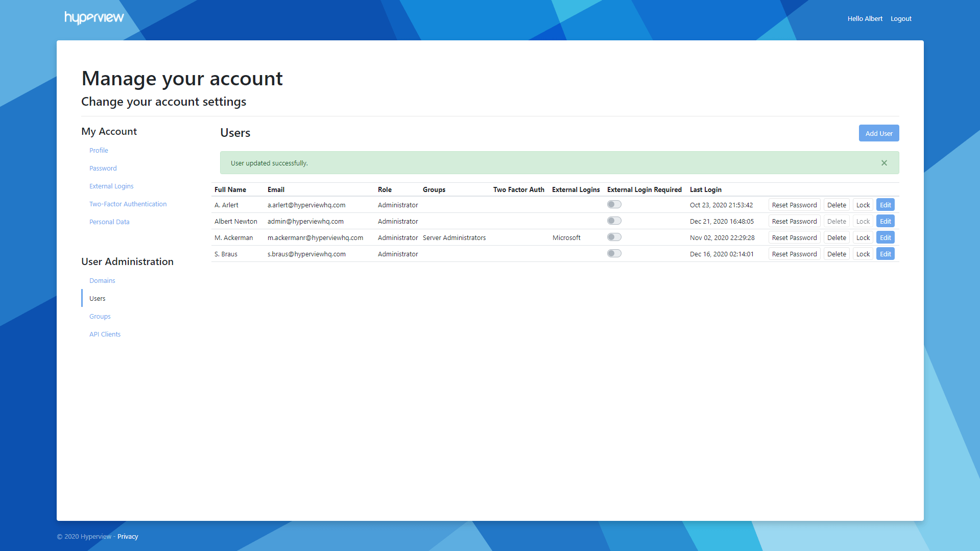
Task: Click the email m.ackermanr@hyperviewhq.com
Action: tap(315, 237)
